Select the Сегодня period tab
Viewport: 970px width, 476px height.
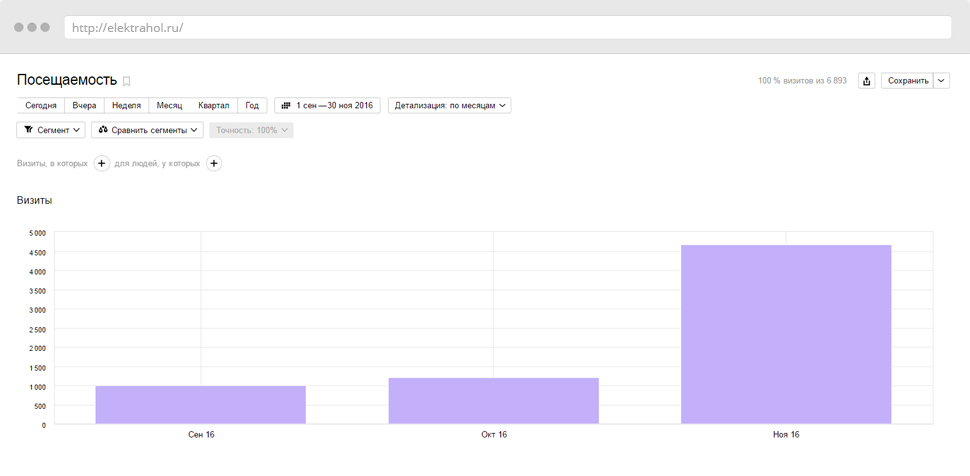coord(41,106)
